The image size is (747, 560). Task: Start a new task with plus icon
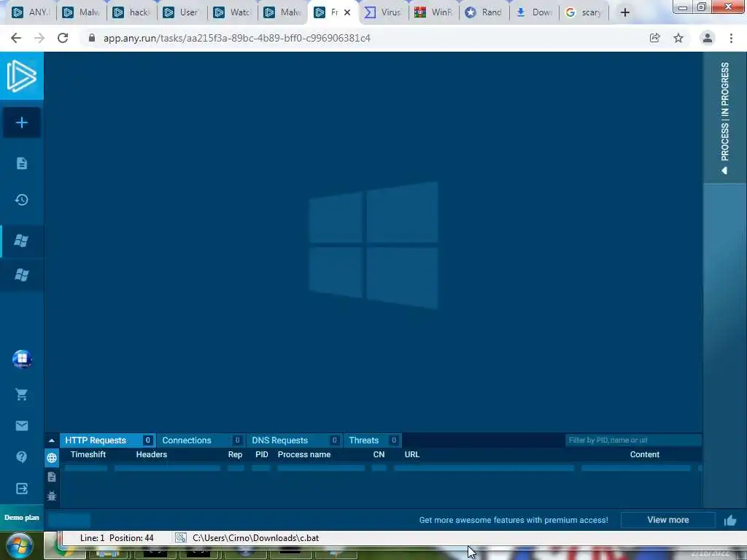tap(21, 122)
